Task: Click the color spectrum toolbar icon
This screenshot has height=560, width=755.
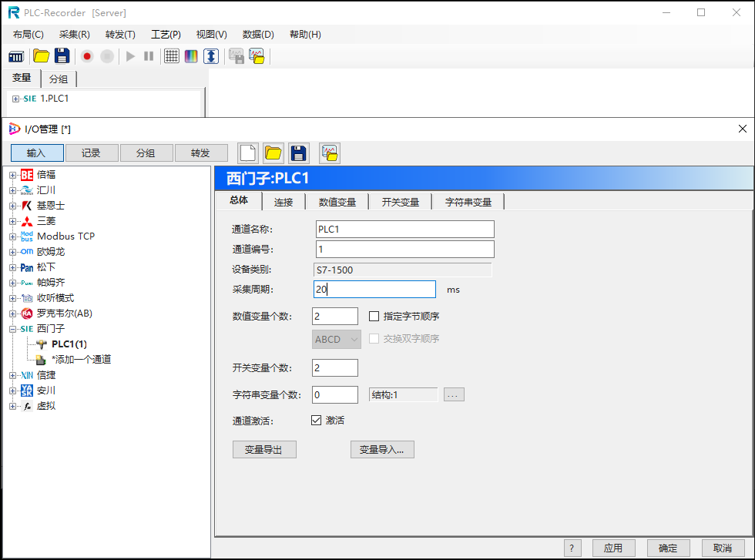Action: [x=190, y=55]
